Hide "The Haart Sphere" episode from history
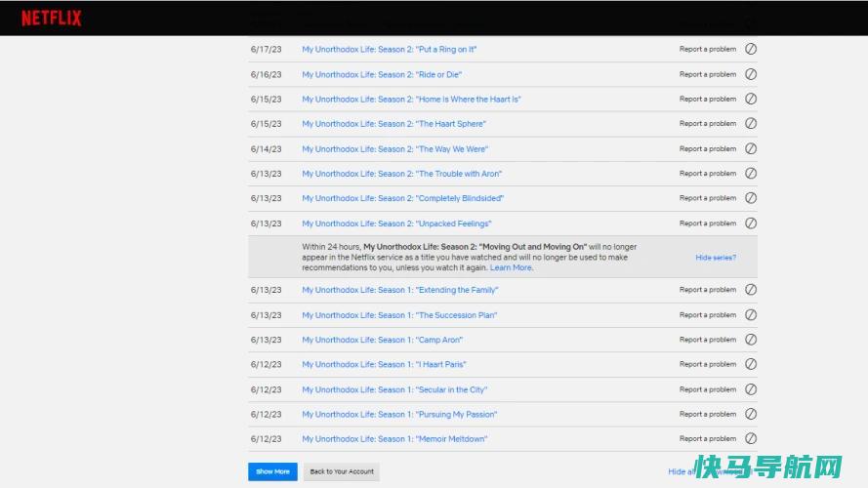The width and height of the screenshot is (868, 488). click(751, 123)
